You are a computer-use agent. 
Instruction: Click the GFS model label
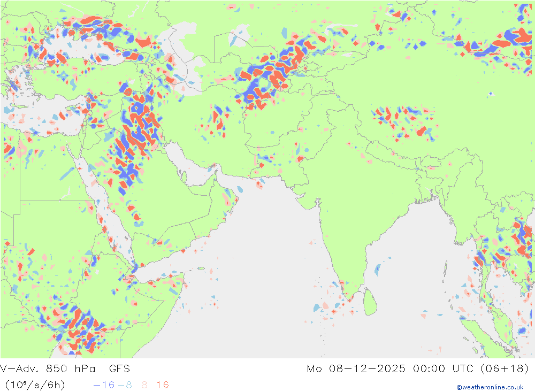(119, 368)
